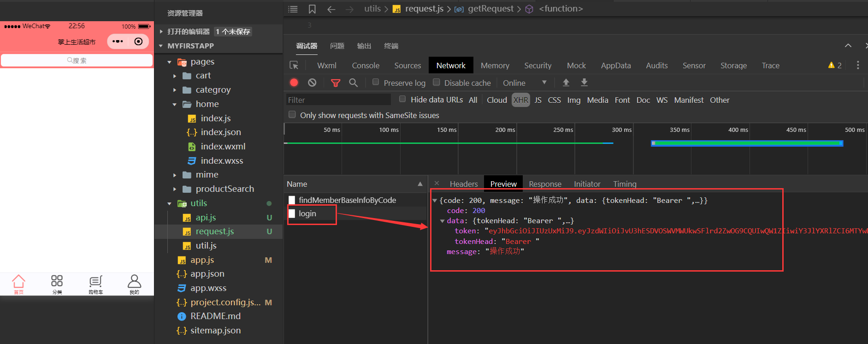
Task: Tap the simulator capsule three-dot menu
Action: (118, 42)
